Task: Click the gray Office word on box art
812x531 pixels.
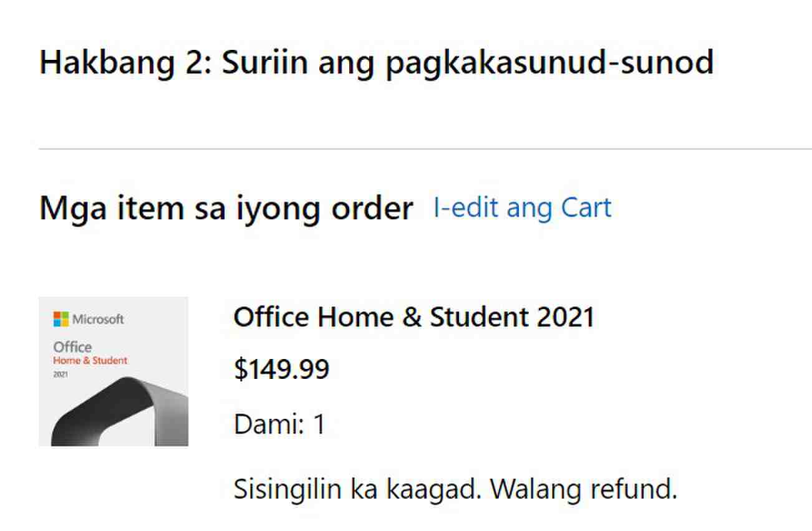Action: [72, 347]
